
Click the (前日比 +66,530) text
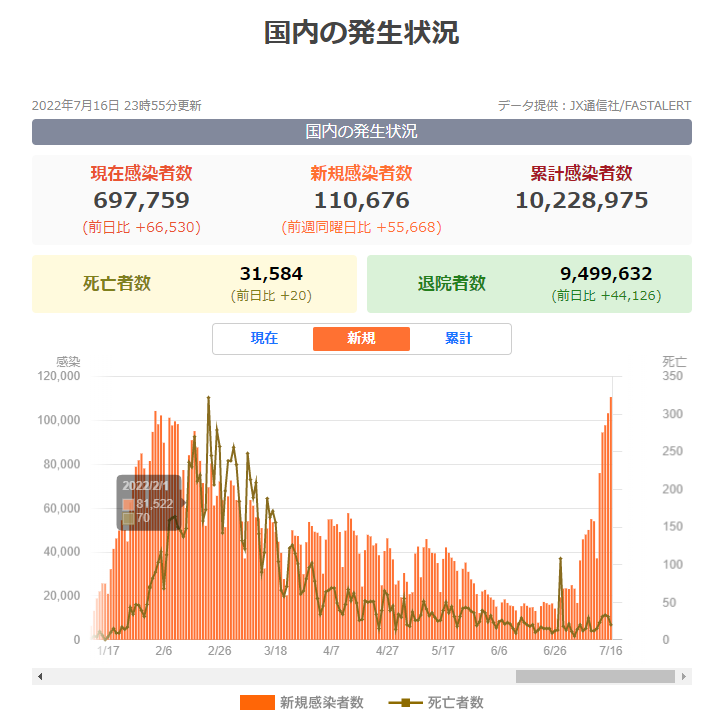click(x=142, y=227)
